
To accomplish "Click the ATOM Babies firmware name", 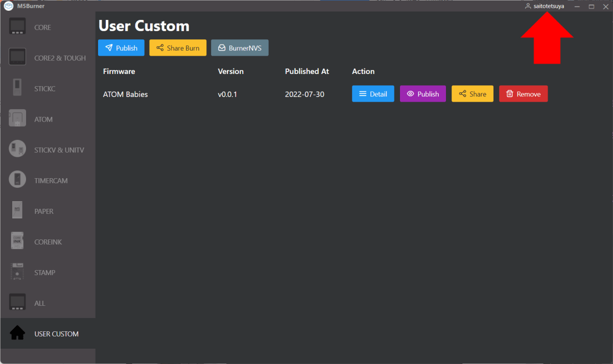I will (x=125, y=94).
